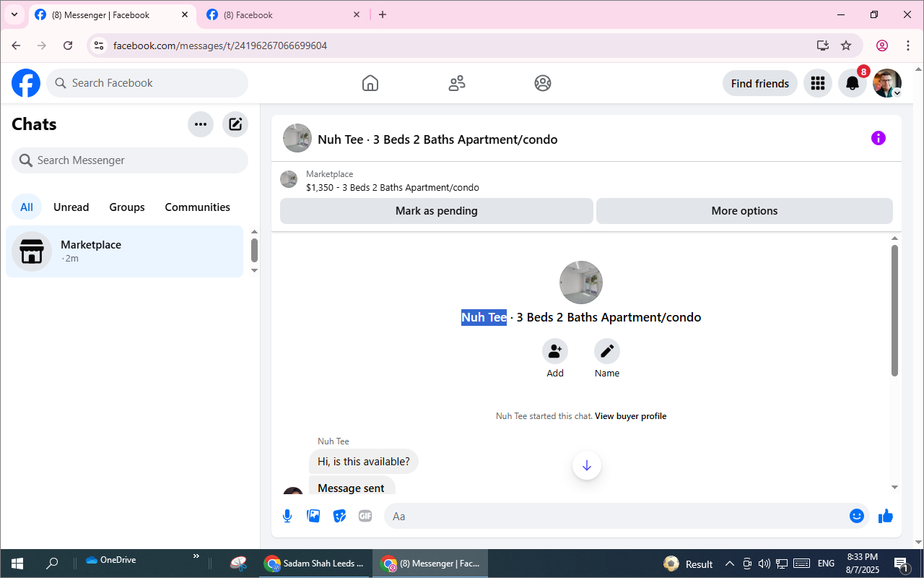Viewport: 924px width, 578px height.
Task: Click the listing thumbnail above the chat name
Action: (581, 282)
